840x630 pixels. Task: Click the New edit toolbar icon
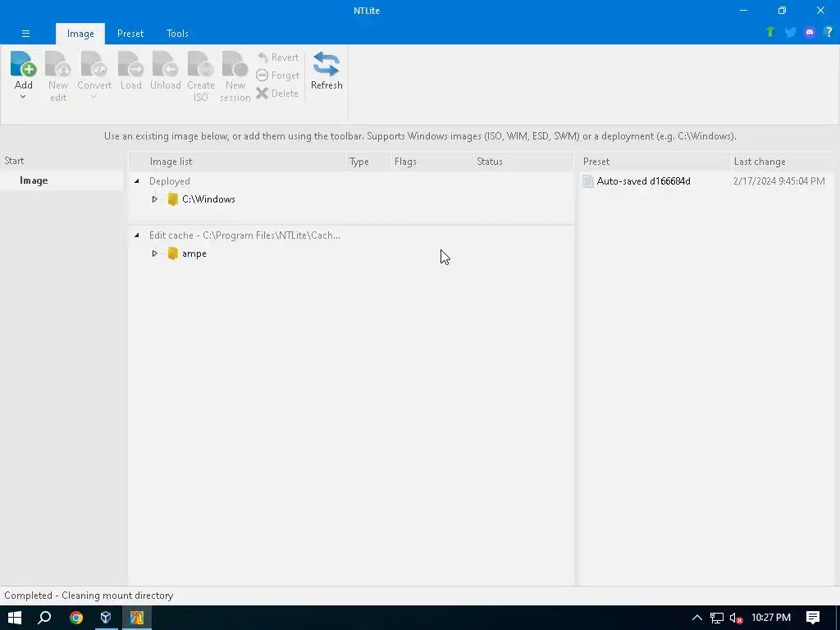58,64
